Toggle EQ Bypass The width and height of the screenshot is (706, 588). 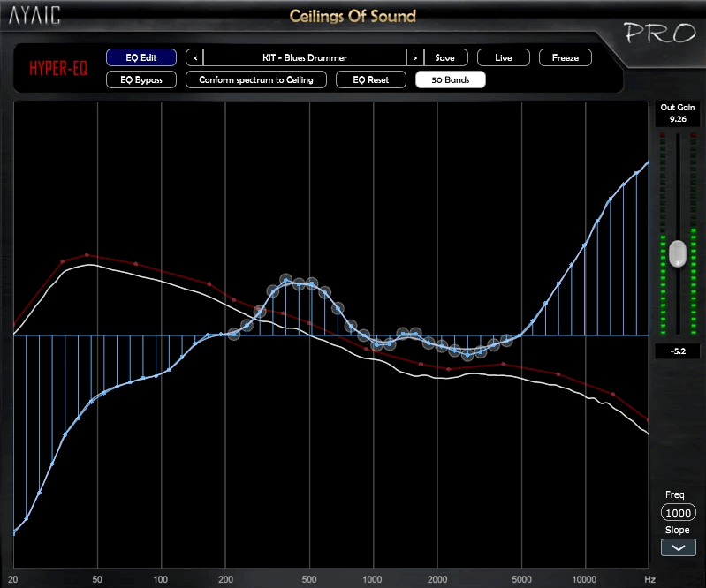coord(141,79)
